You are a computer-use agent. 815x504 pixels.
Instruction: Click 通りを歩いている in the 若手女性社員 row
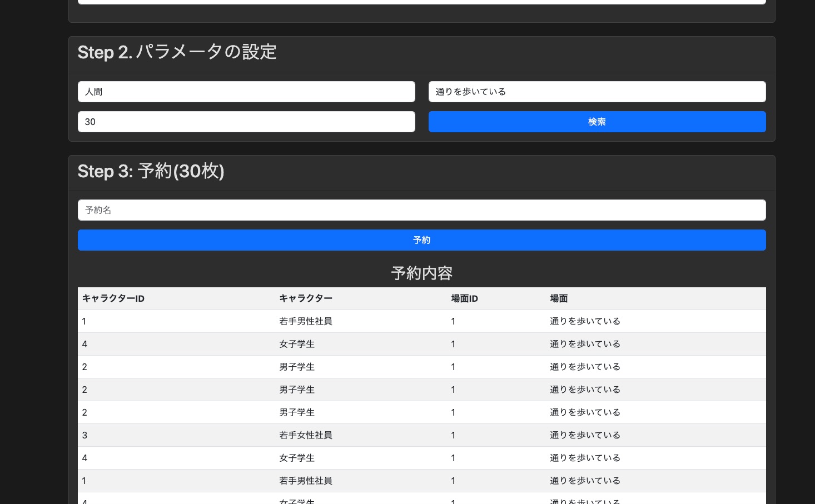click(585, 435)
